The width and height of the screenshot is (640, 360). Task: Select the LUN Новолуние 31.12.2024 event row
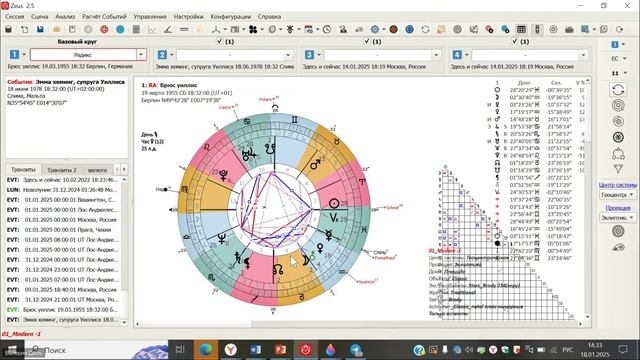click(63, 190)
